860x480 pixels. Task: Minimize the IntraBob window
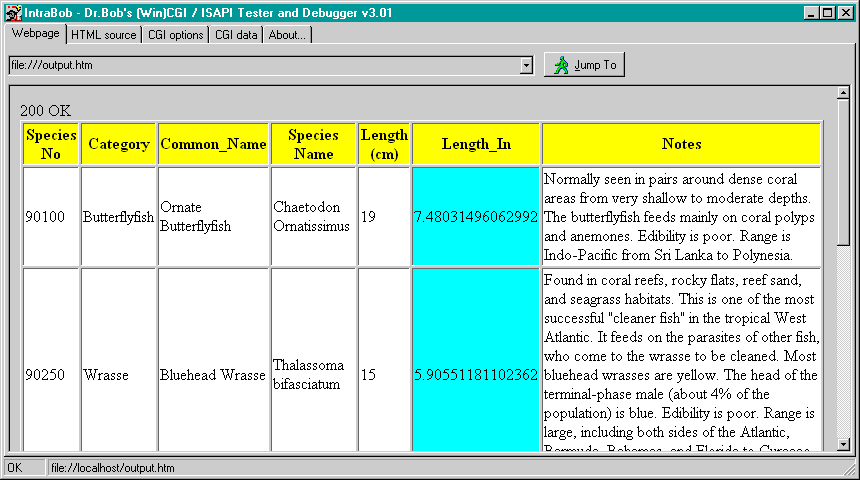pos(812,12)
